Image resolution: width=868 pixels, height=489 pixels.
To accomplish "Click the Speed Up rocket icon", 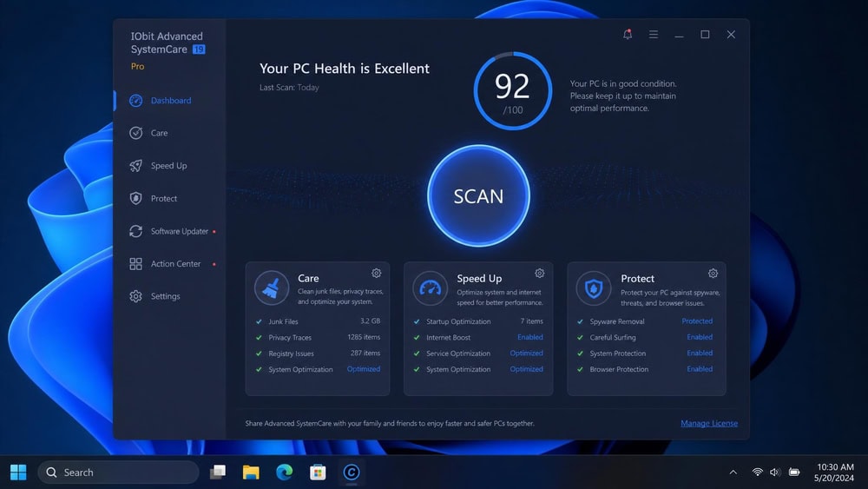I will (x=135, y=166).
